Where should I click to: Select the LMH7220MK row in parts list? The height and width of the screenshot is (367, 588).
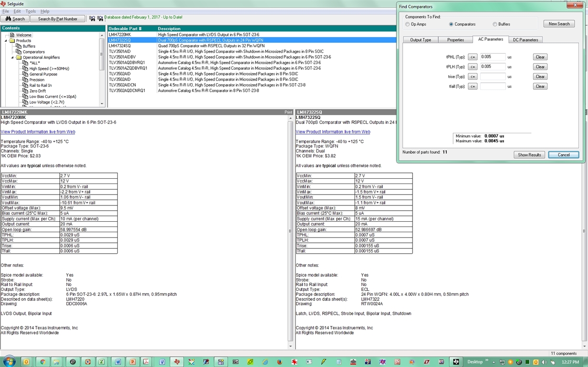[251, 34]
